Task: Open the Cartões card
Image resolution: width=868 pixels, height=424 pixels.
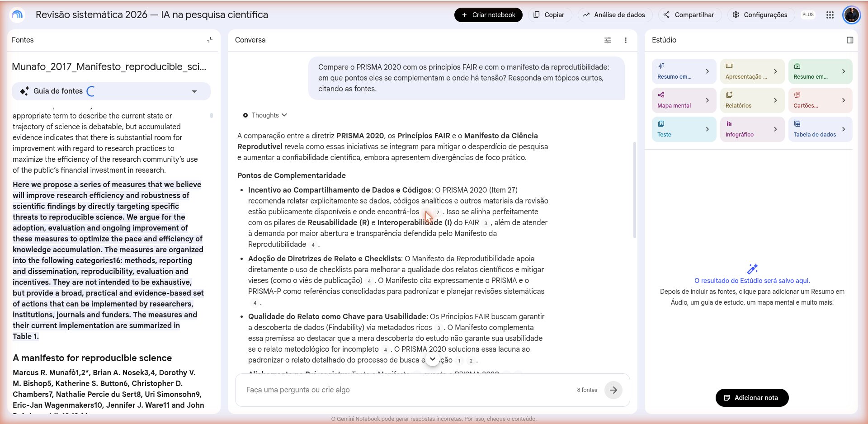Action: [820, 100]
